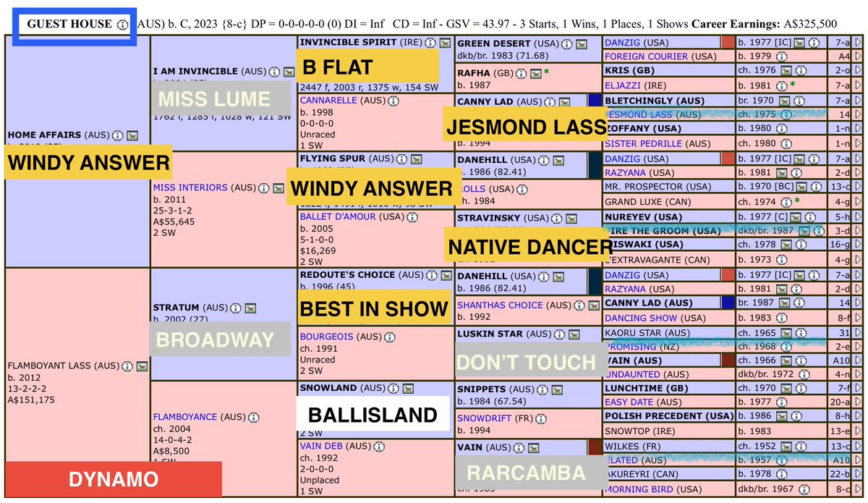Expand arrow on KAORU STAR row
Viewport: 868px width, 503px height.
857,331
